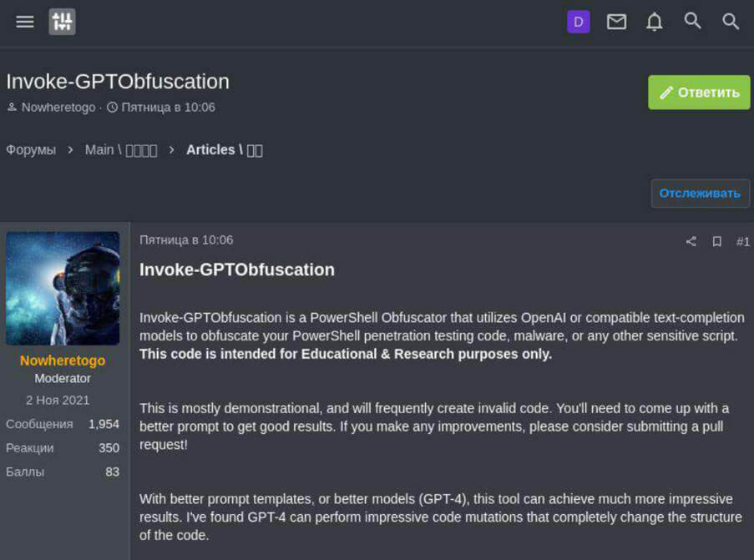Show notifications via the bell icon

pos(655,22)
